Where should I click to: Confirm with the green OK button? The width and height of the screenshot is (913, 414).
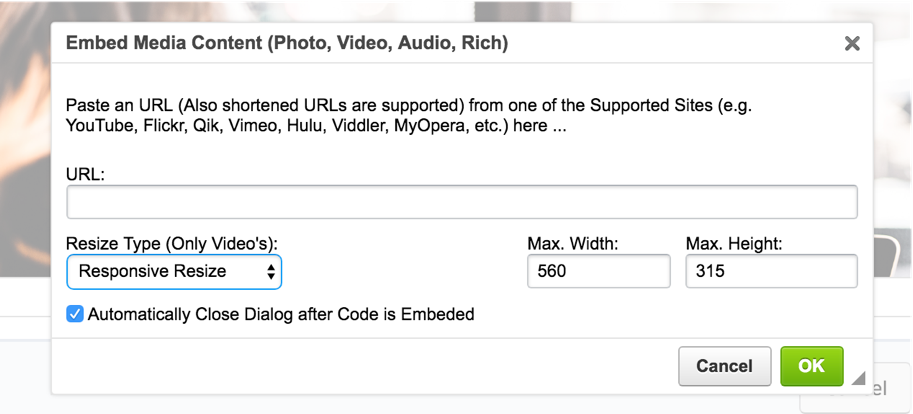(x=811, y=366)
